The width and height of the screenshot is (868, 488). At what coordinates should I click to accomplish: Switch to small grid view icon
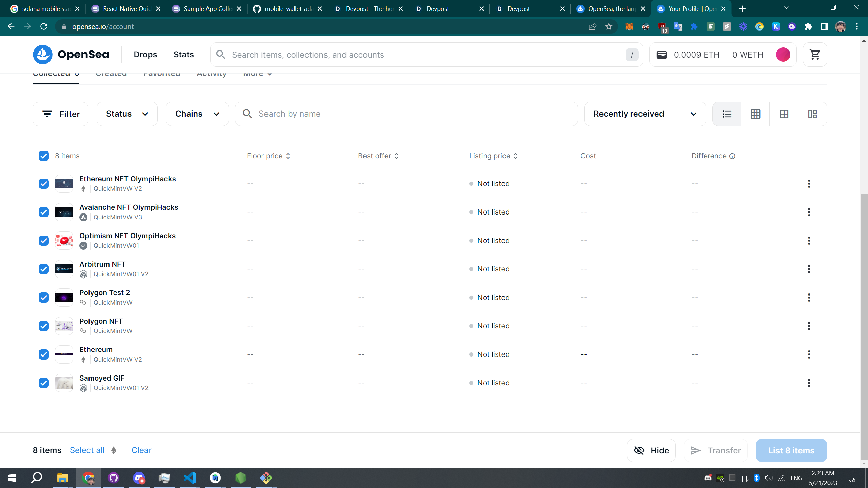pyautogui.click(x=755, y=114)
